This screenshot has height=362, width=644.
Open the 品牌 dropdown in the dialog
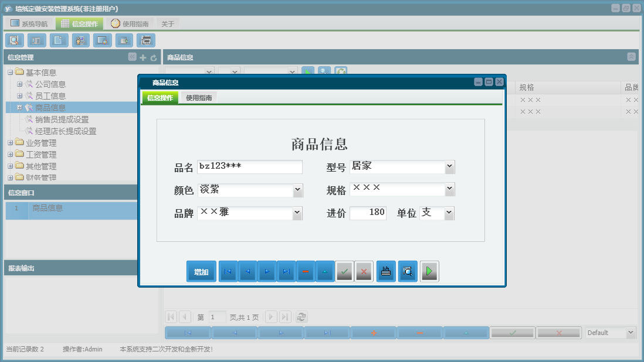tap(297, 212)
